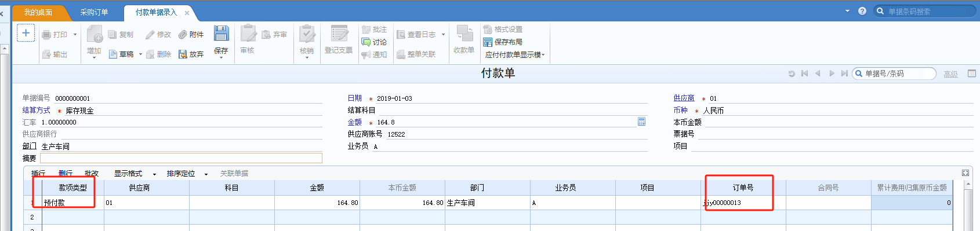
Task: Click the 放弃 discard icon
Action: (183, 54)
